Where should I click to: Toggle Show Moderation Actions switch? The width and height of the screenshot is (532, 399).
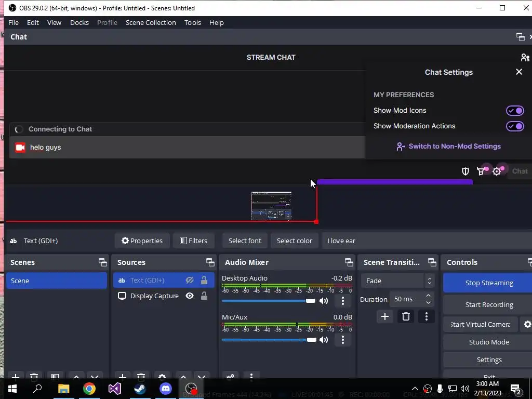[515, 126]
